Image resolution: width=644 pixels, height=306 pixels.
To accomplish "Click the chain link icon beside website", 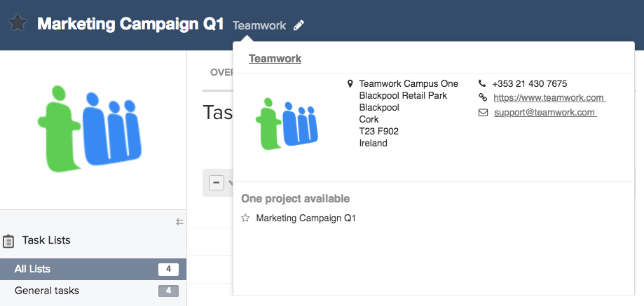I will pos(483,97).
